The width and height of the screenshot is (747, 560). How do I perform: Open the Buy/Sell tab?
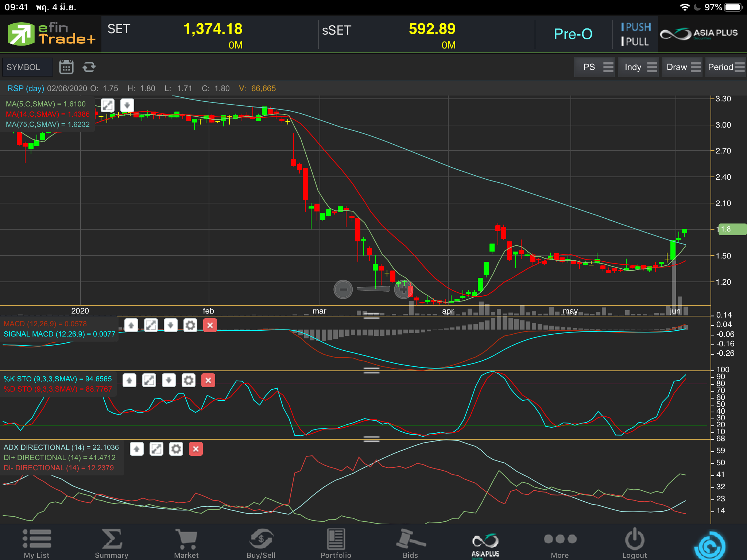point(261,543)
